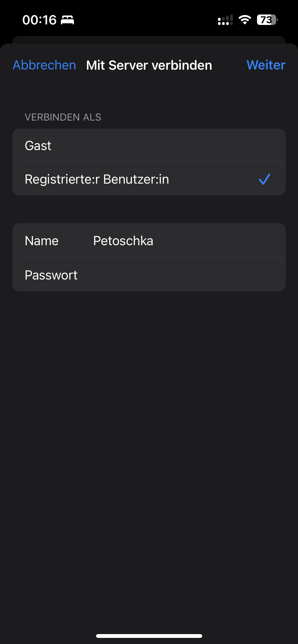Tap the Mit Server verbinden title

click(x=149, y=65)
